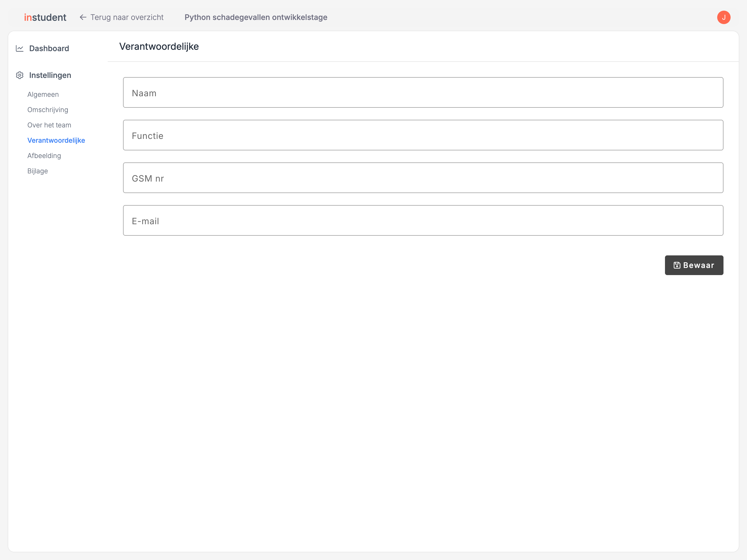Click the Bewaar save button

pos(694,265)
